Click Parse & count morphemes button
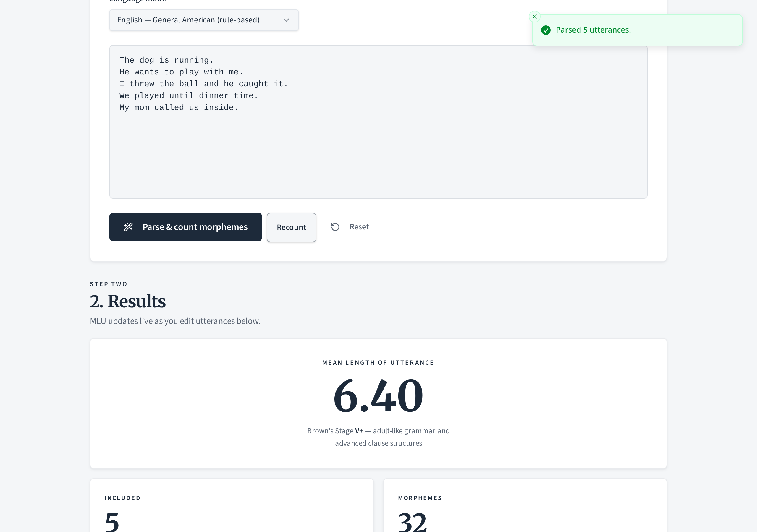This screenshot has height=532, width=757. click(186, 227)
